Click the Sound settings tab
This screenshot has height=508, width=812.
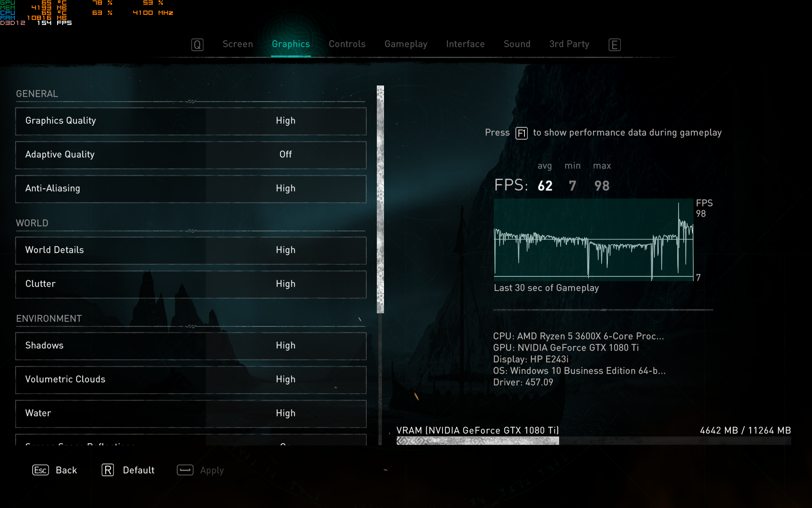[517, 44]
